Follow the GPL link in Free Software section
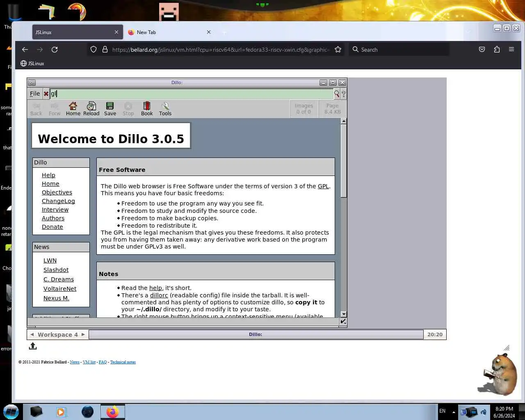This screenshot has height=420, width=525. (323, 186)
